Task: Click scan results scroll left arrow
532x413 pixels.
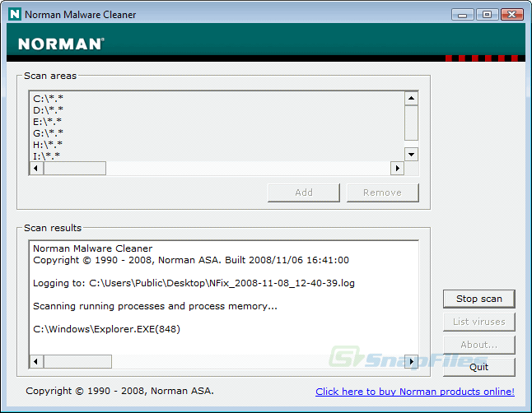Action: point(36,361)
